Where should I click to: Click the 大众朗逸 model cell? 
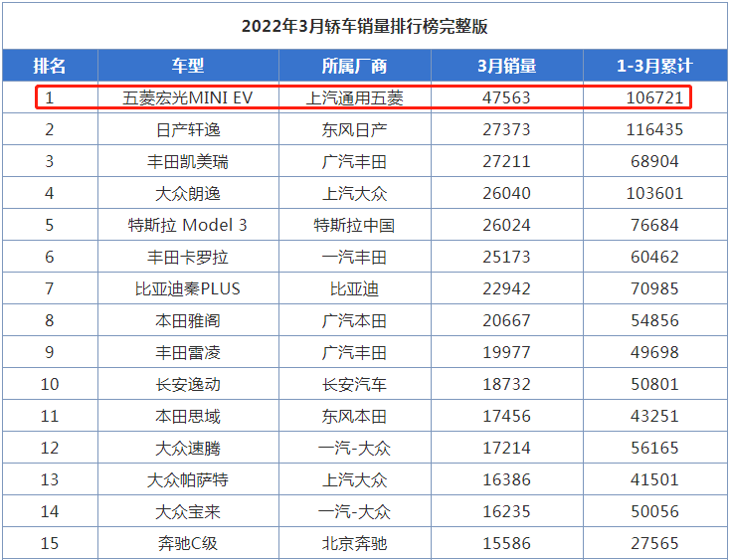coord(188,194)
